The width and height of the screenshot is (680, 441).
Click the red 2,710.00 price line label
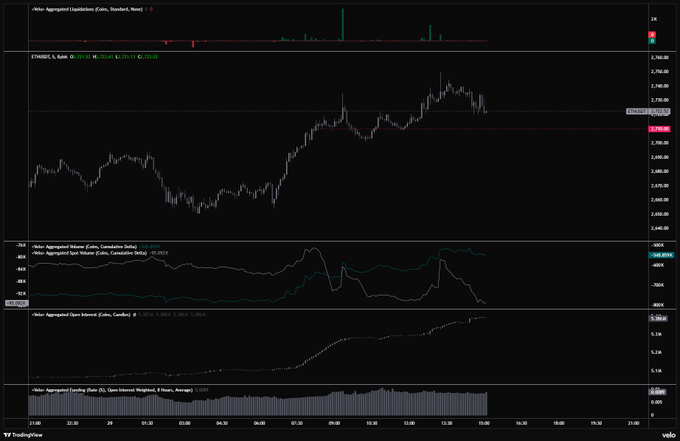click(x=659, y=129)
